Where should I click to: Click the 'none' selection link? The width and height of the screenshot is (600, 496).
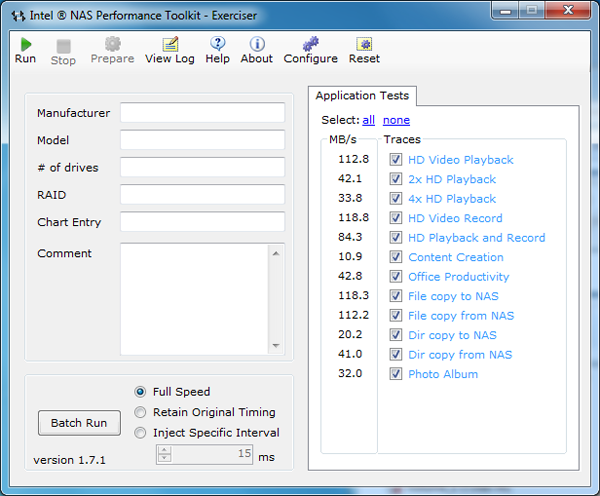396,120
